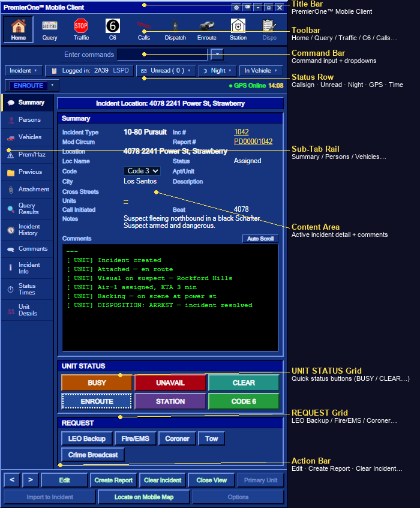Click the settings gear in title bar

pos(236,7)
